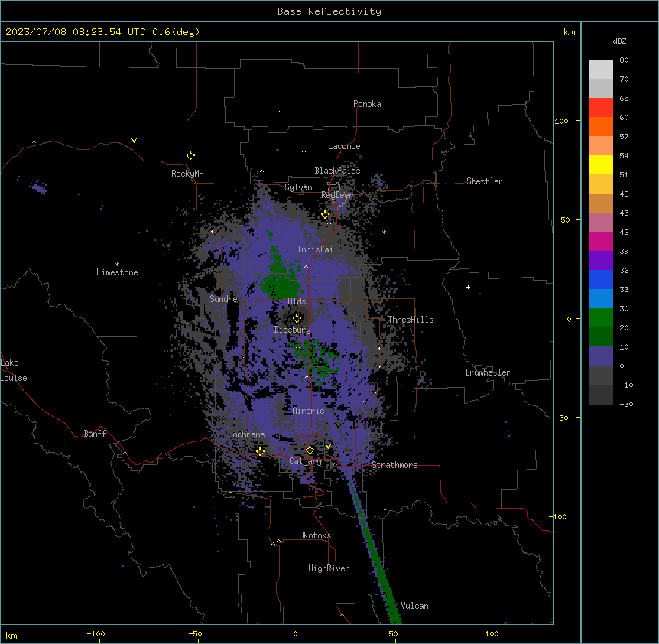Select the dark gray -30 to -10 legend swatch

pyautogui.click(x=601, y=395)
